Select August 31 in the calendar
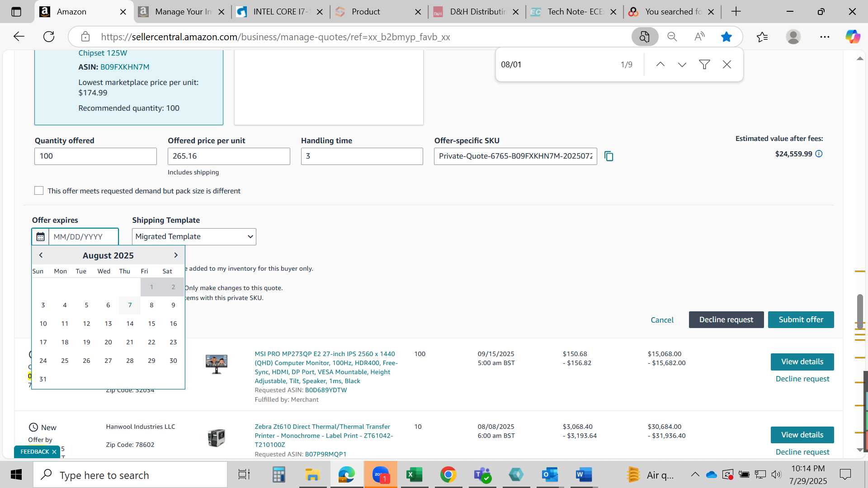868x488 pixels. coord(43,380)
